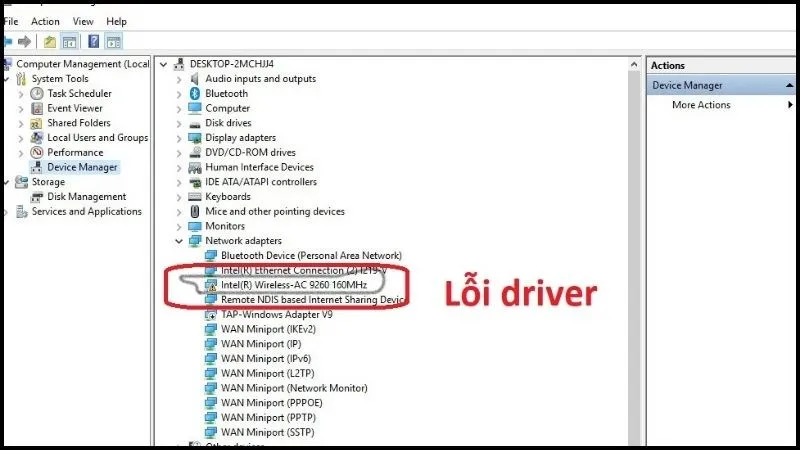This screenshot has height=450, width=800.
Task: Expand the Event Viewer node
Action: 21,109
